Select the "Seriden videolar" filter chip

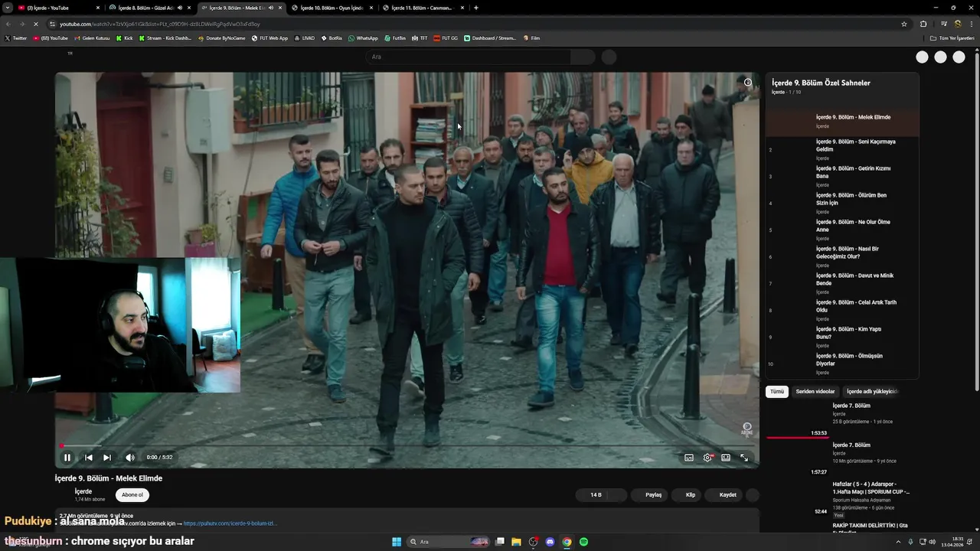pos(815,392)
